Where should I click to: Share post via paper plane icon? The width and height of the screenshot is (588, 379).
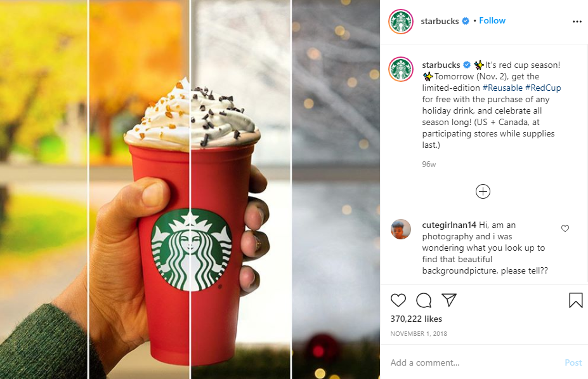[x=449, y=300]
